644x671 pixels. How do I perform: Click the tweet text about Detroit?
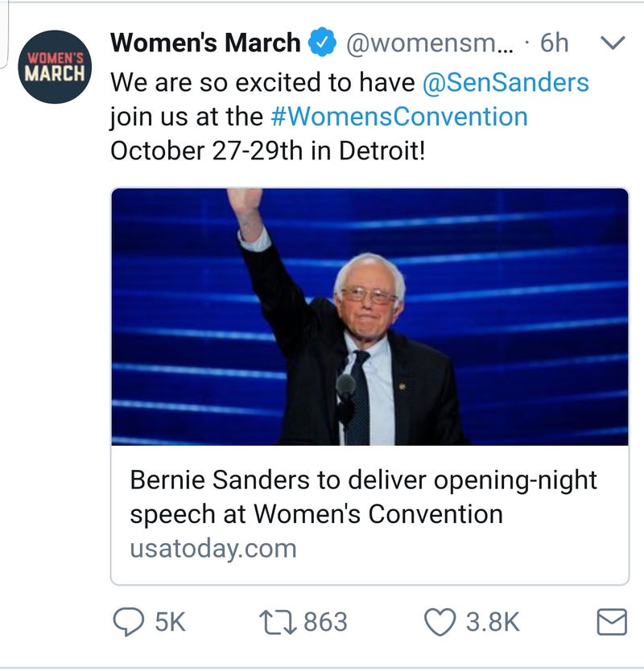(x=350, y=117)
